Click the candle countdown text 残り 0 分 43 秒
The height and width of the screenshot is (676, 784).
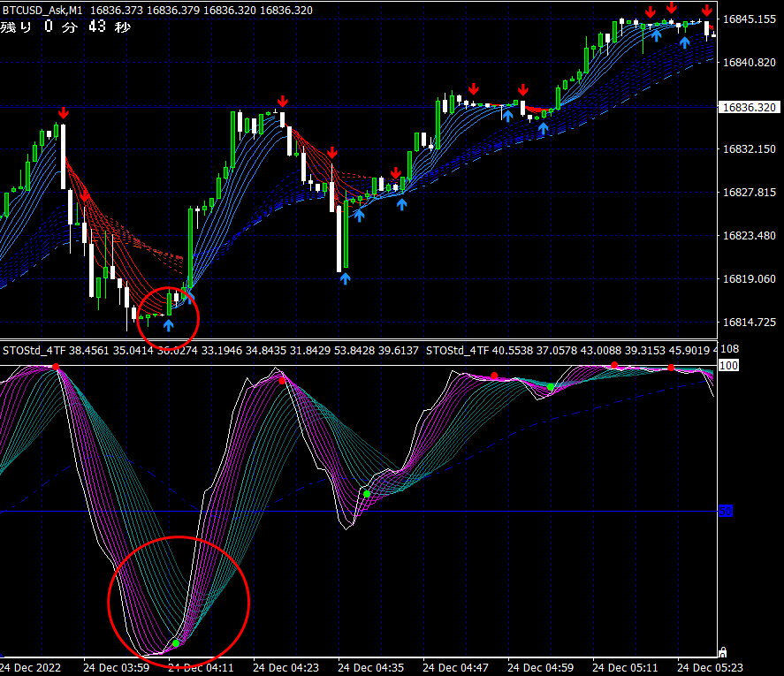(65, 27)
